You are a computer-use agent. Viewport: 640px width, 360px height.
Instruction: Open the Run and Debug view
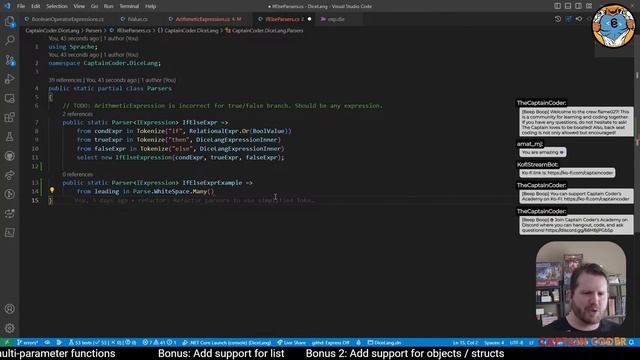pos(9,79)
